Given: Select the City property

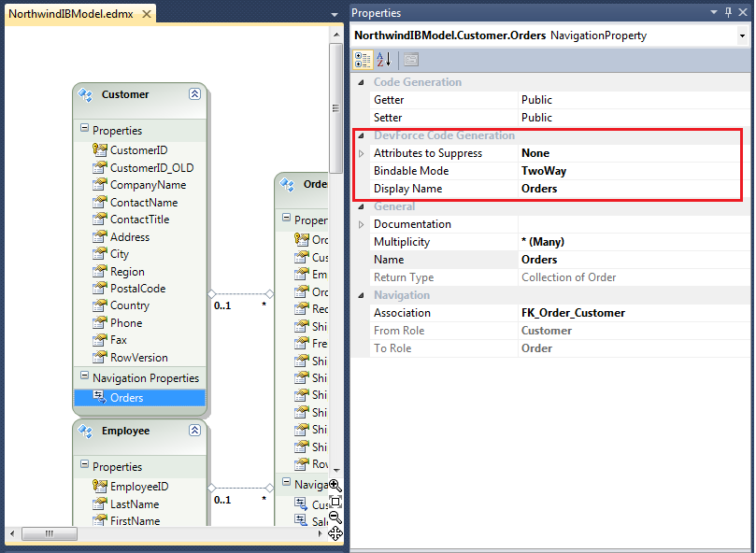Looking at the screenshot, I should tap(120, 254).
